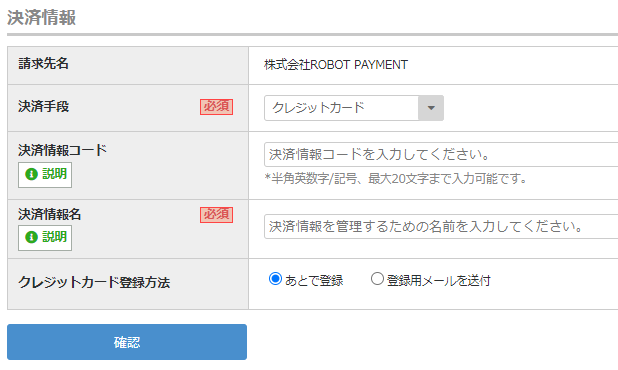Click the 半角英数字 hint text below code field

395,178
